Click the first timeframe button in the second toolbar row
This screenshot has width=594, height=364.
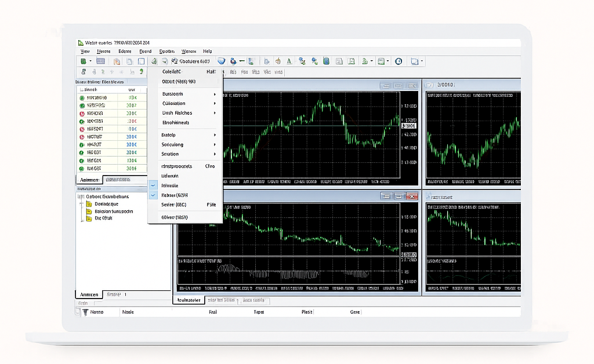pyautogui.click(x=233, y=72)
